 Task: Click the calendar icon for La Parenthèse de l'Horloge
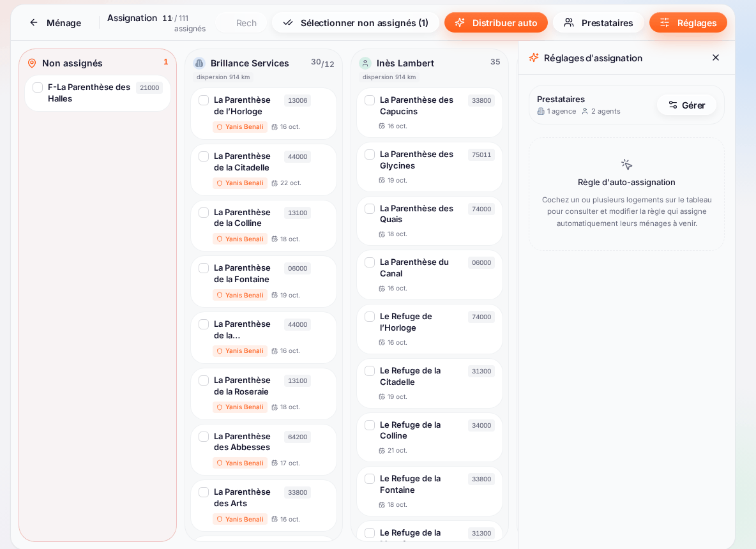[x=275, y=127]
